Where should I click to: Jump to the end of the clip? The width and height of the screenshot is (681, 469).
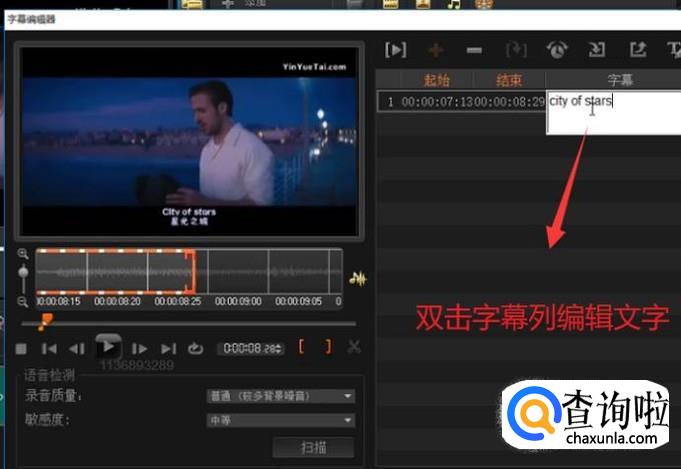click(x=169, y=349)
